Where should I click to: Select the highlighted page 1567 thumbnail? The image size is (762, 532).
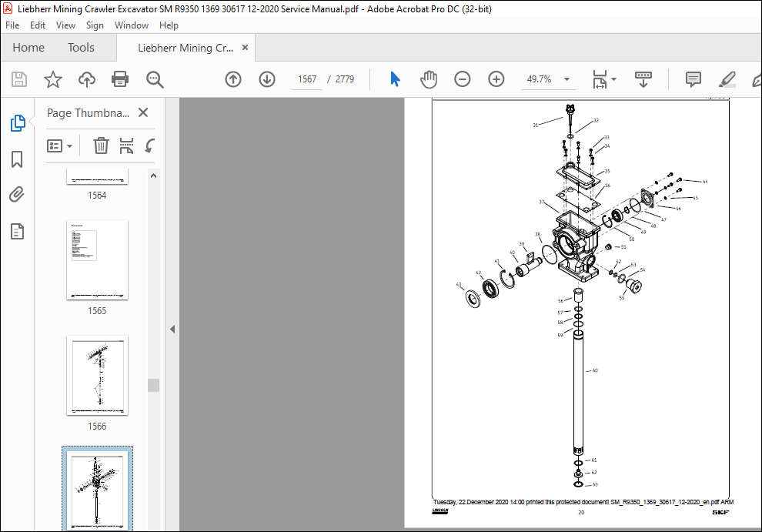coord(97,490)
